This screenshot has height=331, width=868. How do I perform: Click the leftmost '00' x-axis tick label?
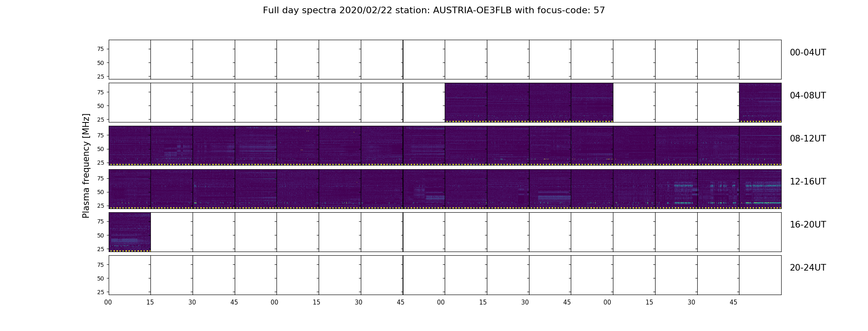tap(108, 302)
